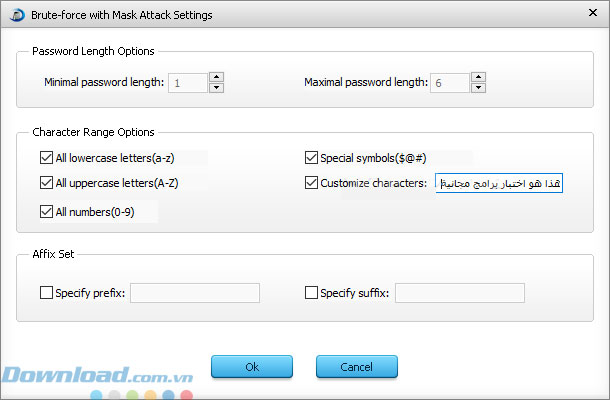The image size is (610, 400).
Task: Toggle the Customize characters checkbox
Action: coord(311,183)
